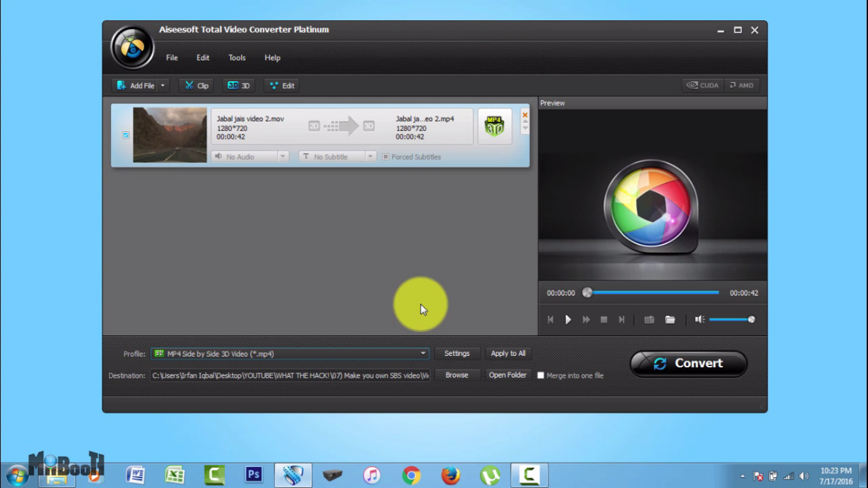
Task: Click output file name Jabal ja...eo 2.mp4
Action: 424,119
